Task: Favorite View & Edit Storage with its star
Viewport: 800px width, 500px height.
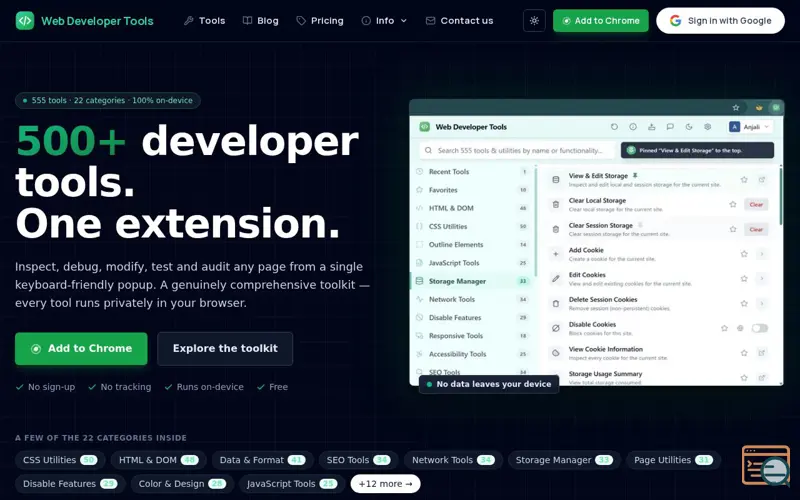Action: pos(744,180)
